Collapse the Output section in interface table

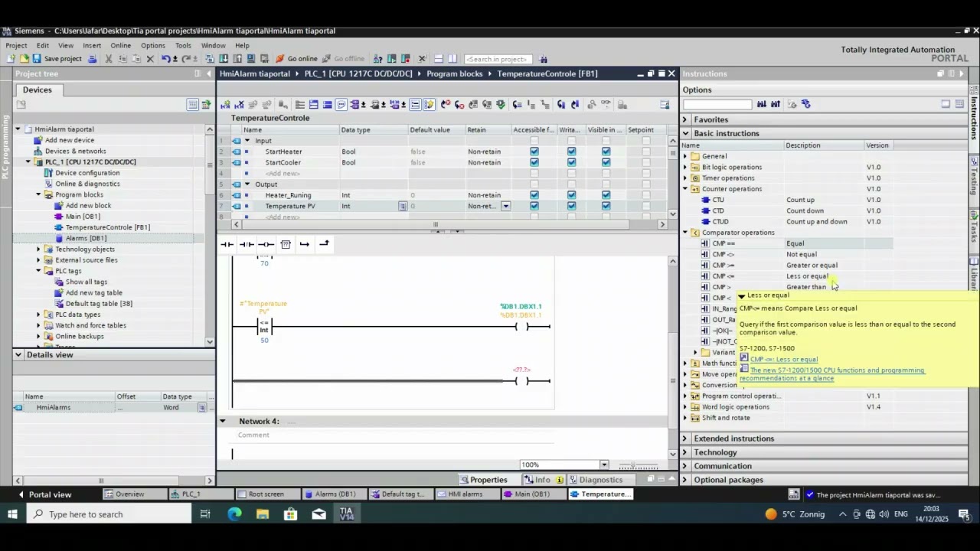coord(247,184)
